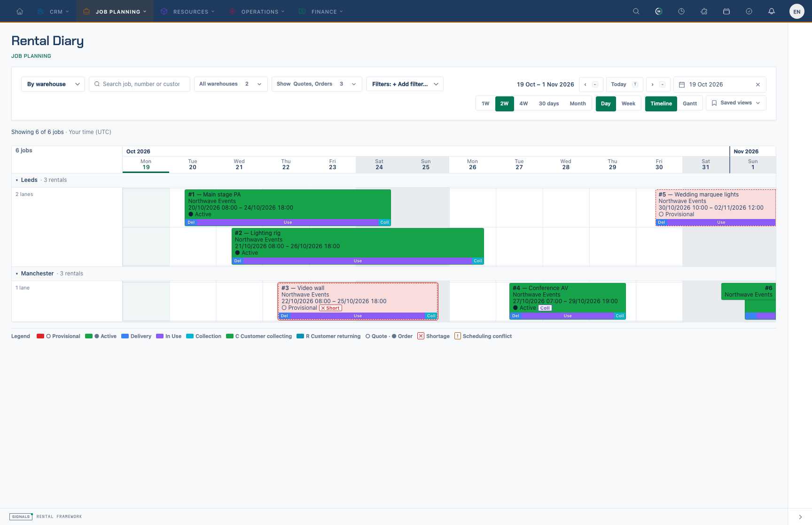
Task: Switch granularity to Week
Action: [628, 103]
